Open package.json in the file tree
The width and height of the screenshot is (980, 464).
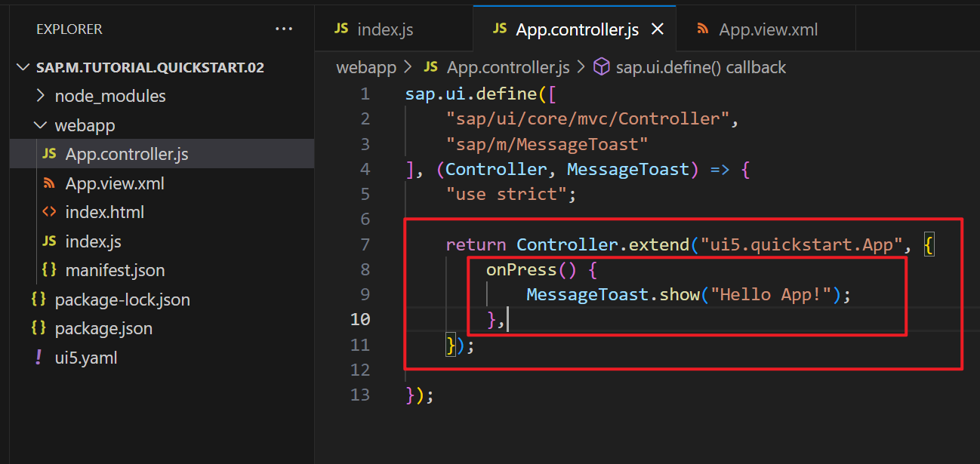coord(103,328)
